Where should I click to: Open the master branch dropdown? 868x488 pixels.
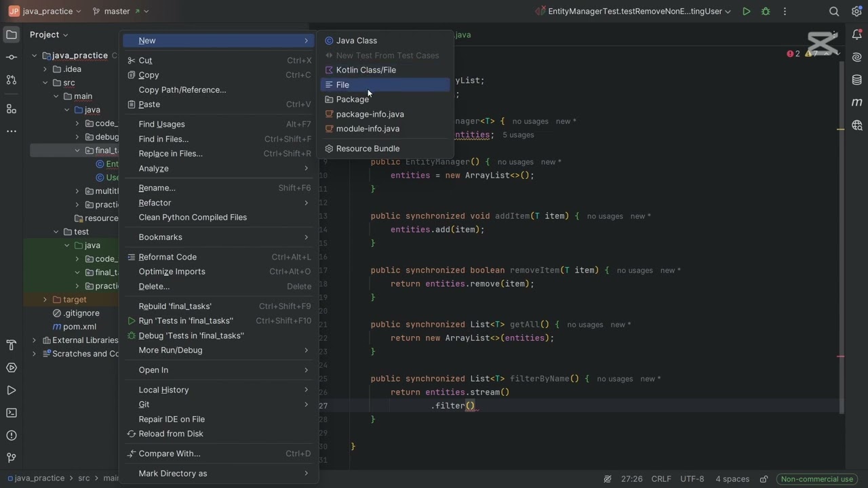[121, 12]
